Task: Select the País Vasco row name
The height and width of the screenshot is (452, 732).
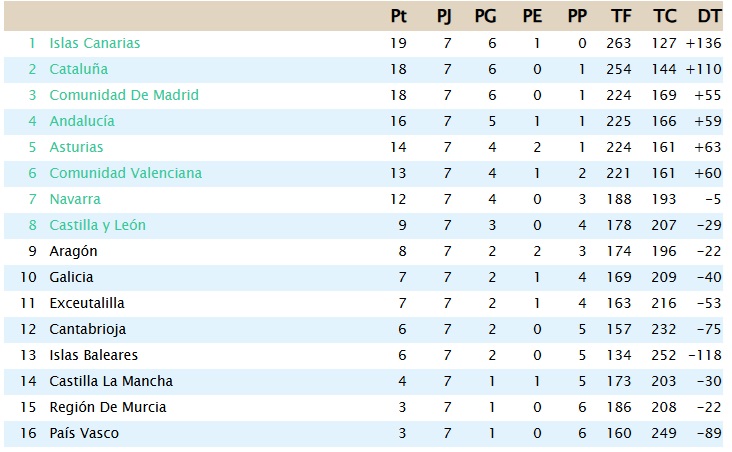Action: (83, 433)
